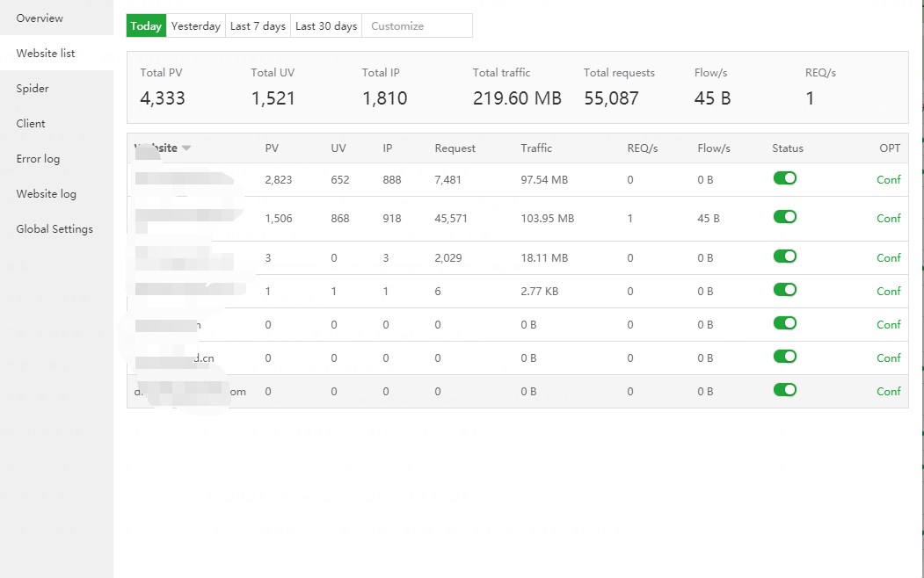
Task: Click the IP column header
Action: pyautogui.click(x=387, y=148)
